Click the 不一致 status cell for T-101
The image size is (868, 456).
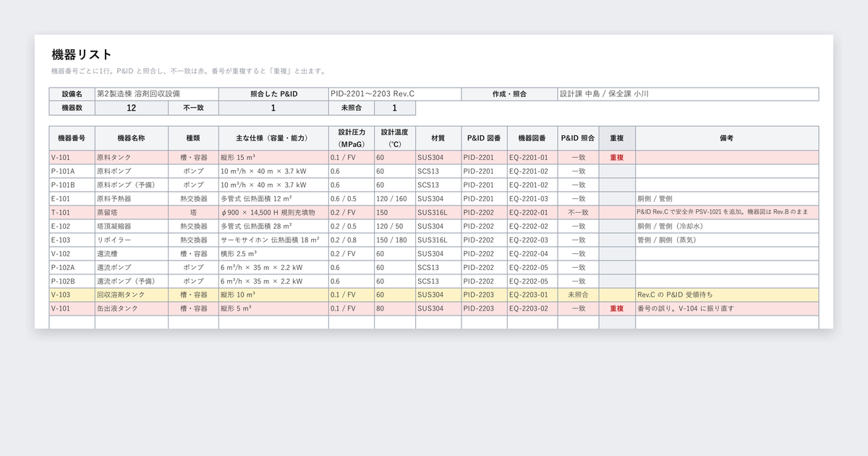[578, 212]
